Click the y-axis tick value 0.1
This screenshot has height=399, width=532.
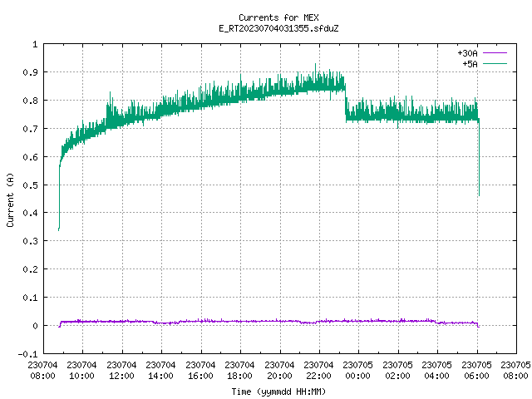point(30,298)
